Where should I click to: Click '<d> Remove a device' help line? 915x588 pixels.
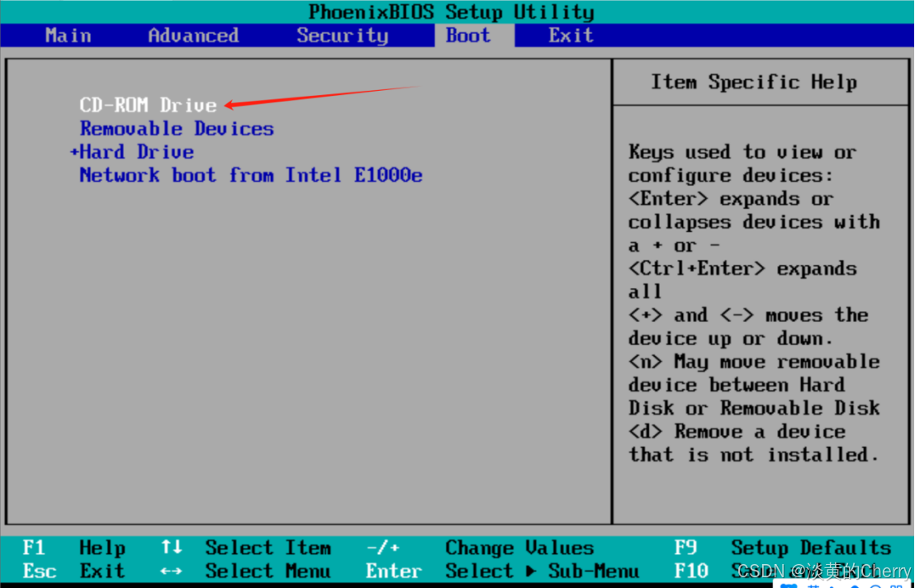737,432
